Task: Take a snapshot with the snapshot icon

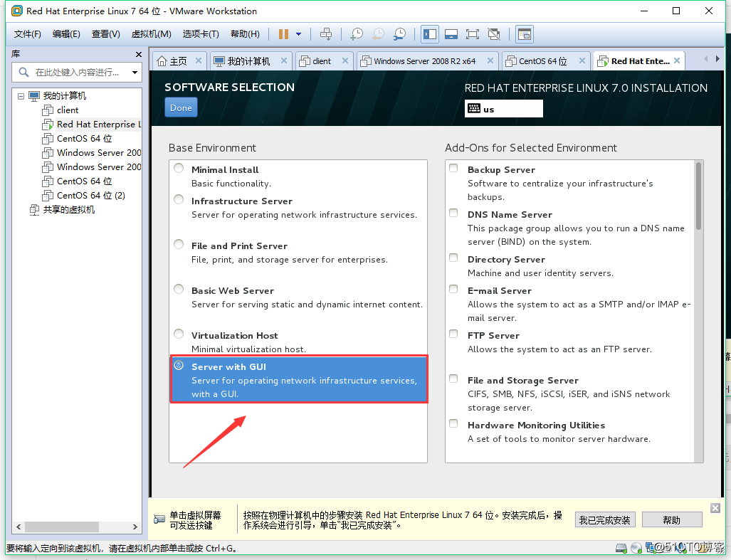Action: click(357, 34)
